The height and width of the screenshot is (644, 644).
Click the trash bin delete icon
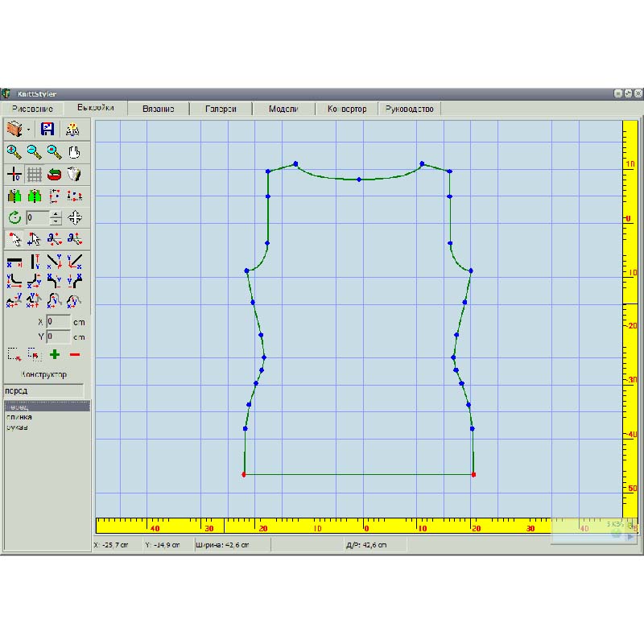click(74, 174)
